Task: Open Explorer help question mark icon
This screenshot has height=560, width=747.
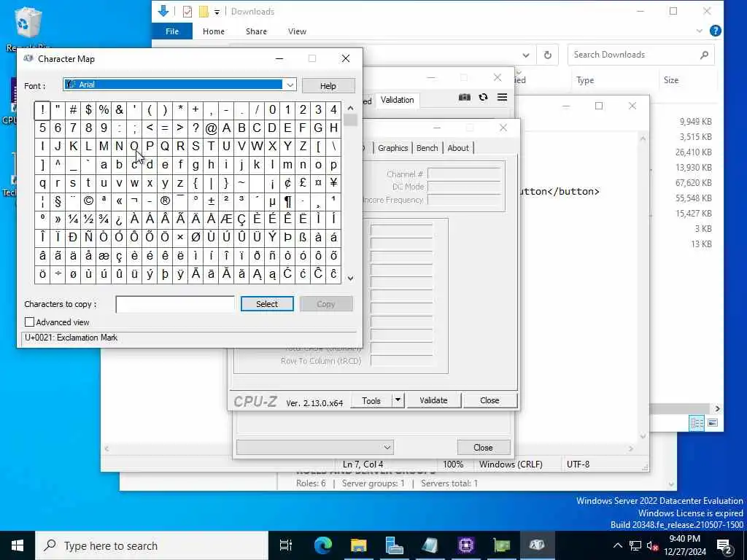Action: [715, 31]
